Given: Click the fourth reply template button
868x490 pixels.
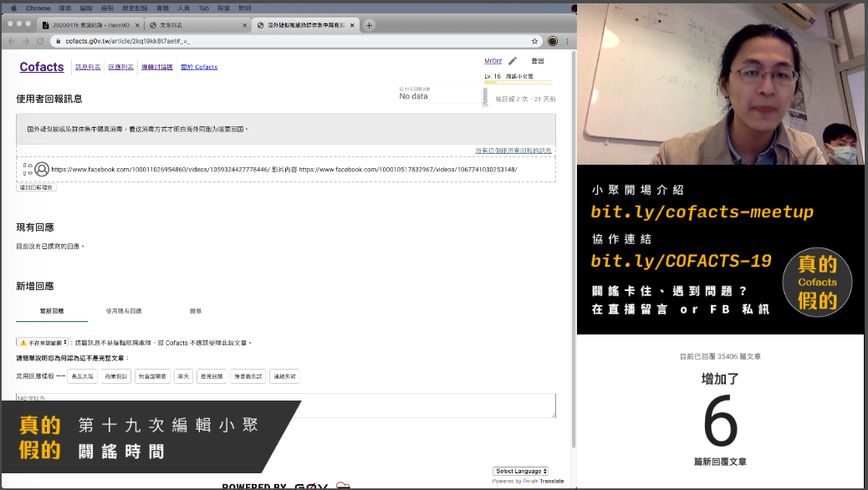Looking at the screenshot, I should pyautogui.click(x=183, y=376).
